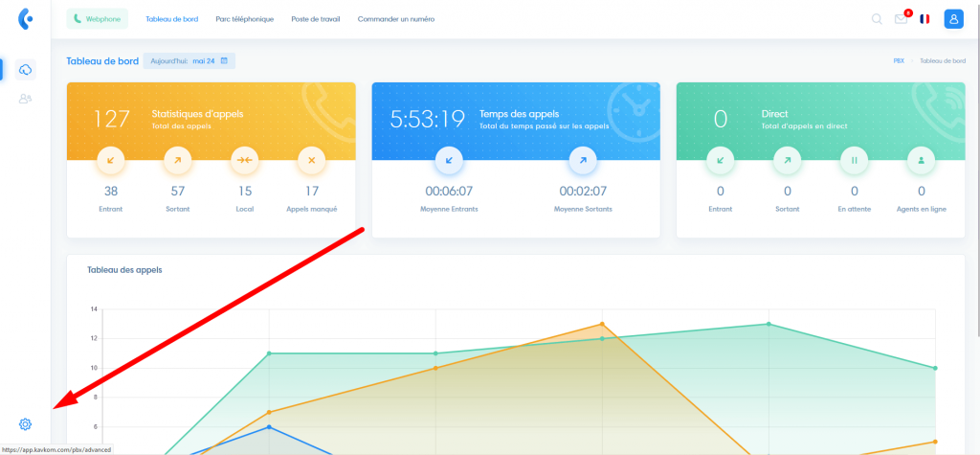The image size is (980, 455).
Task: Click the Local calls icon
Action: pyautogui.click(x=244, y=161)
